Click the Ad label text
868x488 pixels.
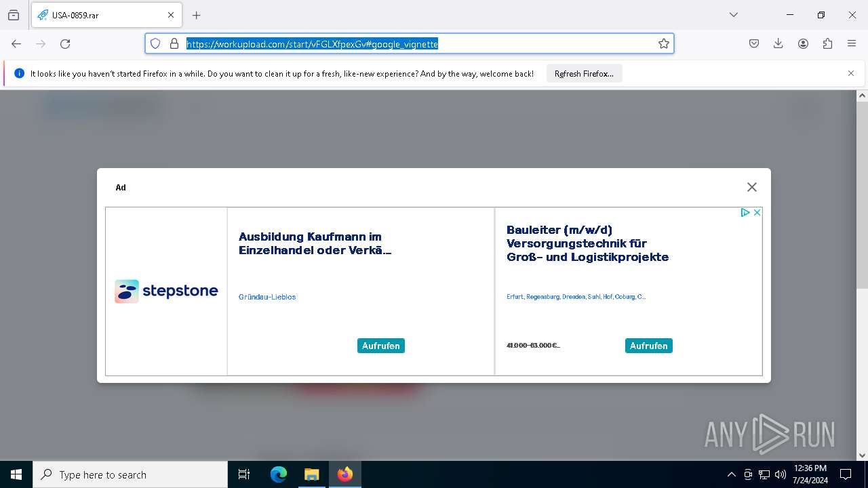coord(121,188)
